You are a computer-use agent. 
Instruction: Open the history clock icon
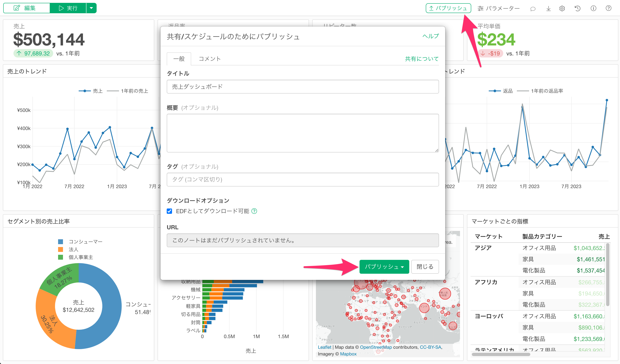coord(577,9)
